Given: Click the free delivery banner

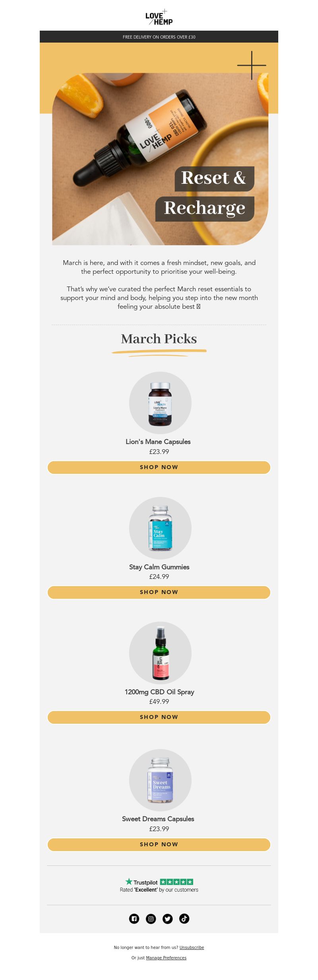Looking at the screenshot, I should point(159,37).
